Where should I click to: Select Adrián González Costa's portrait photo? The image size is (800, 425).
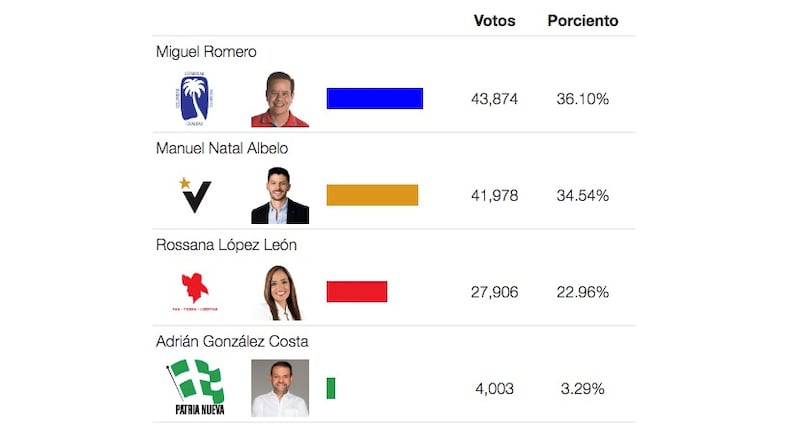pyautogui.click(x=280, y=388)
